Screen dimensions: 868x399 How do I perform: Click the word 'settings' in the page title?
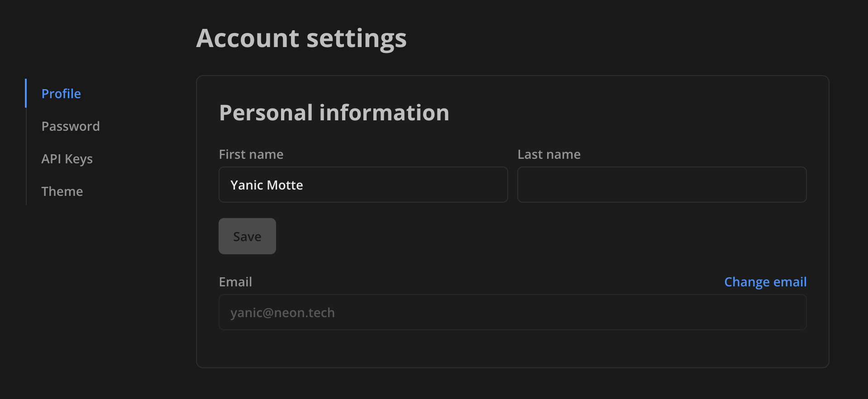(357, 38)
